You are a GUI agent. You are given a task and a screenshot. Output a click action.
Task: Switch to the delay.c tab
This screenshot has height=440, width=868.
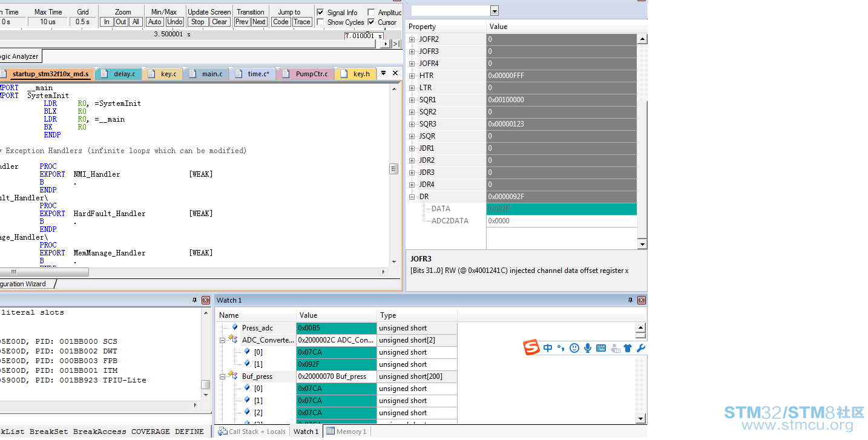pos(119,74)
